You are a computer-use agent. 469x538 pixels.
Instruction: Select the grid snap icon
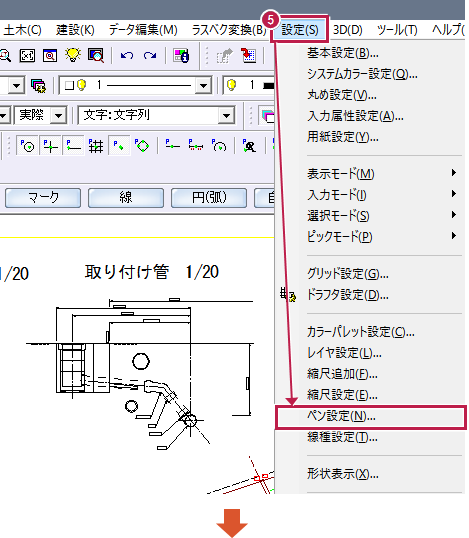tap(96, 146)
